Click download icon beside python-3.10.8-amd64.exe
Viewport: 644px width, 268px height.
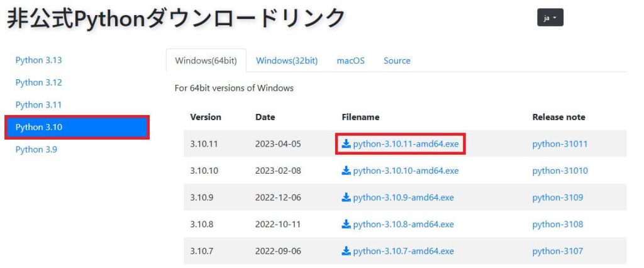click(347, 224)
